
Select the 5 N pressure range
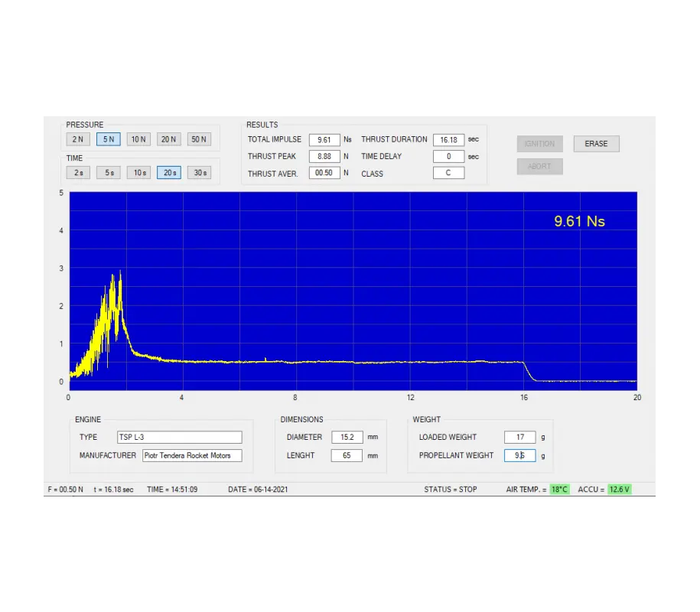point(109,139)
